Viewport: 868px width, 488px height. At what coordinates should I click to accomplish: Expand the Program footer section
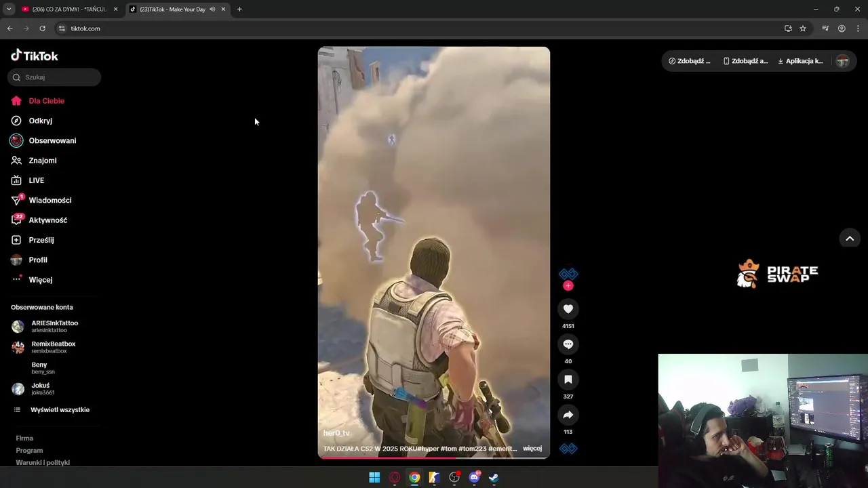tap(29, 451)
